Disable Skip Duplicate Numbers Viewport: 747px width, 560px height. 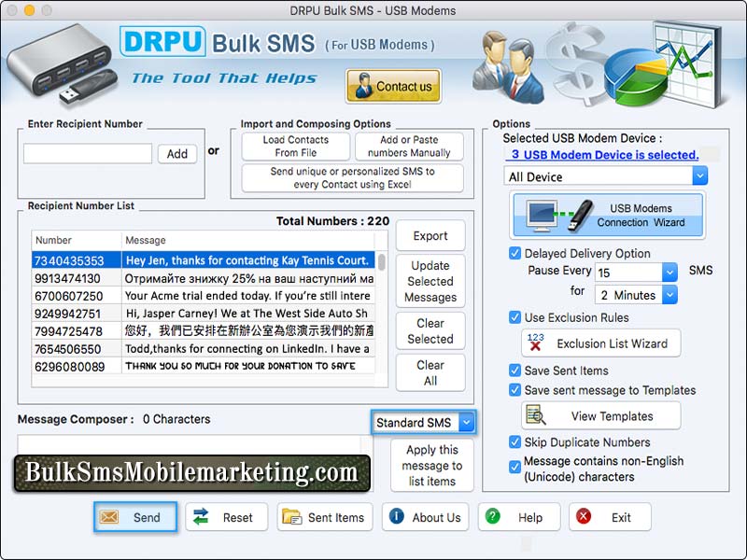[514, 442]
